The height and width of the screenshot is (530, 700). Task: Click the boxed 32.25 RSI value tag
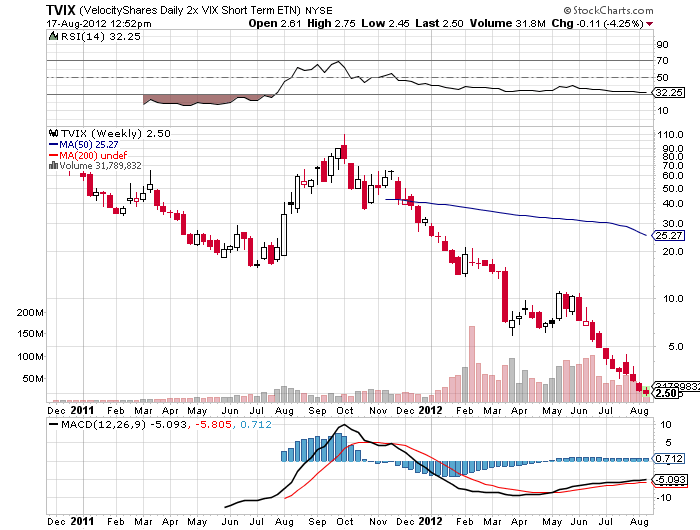click(669, 92)
